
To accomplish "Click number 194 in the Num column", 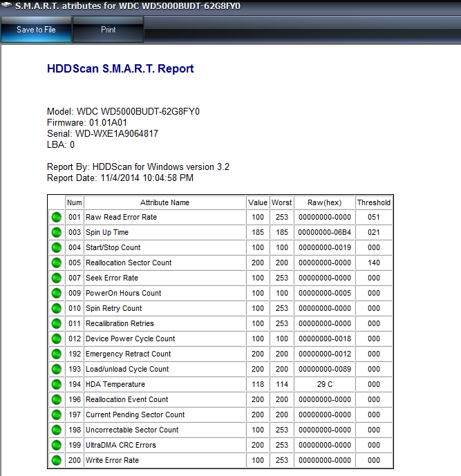I will coord(75,384).
